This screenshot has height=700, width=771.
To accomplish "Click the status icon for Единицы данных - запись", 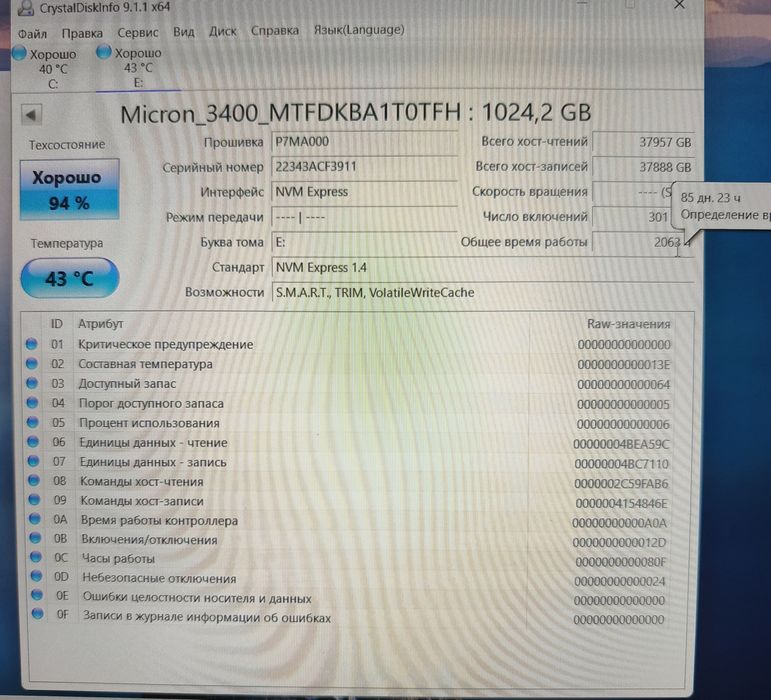I will [33, 461].
